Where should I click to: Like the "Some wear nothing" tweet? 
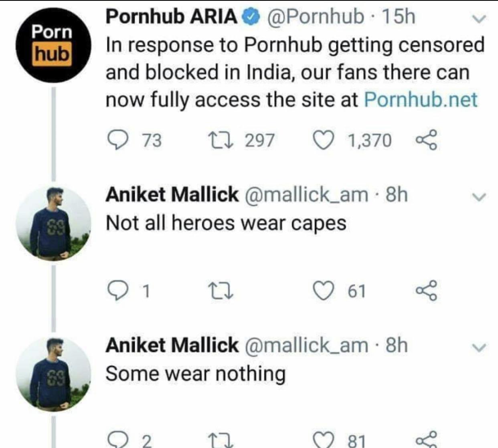point(323,441)
